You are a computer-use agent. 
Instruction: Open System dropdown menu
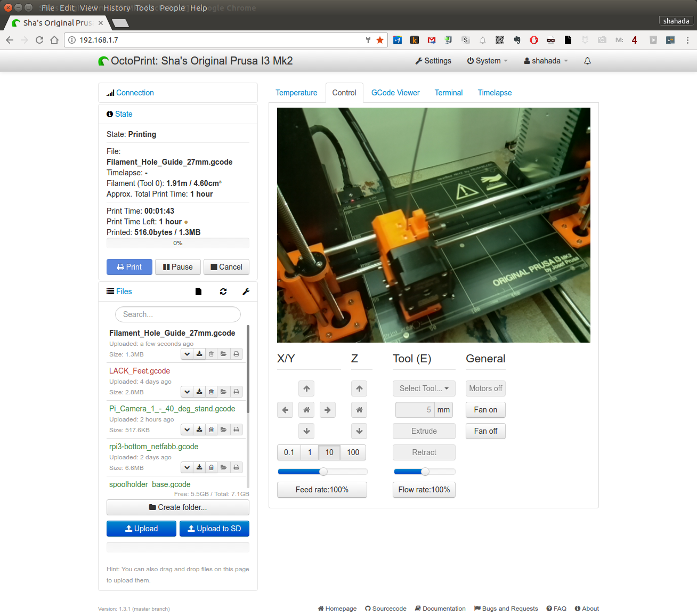[x=488, y=61]
